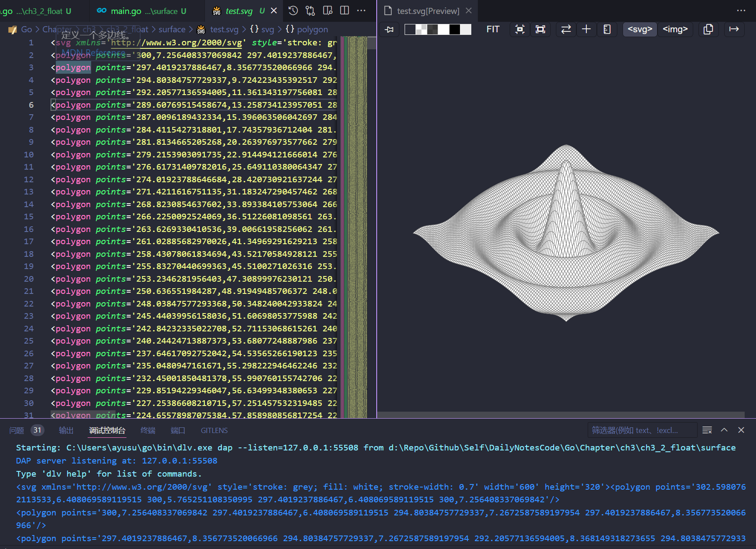
Task: Switch preview mode to <svg>
Action: tap(640, 29)
